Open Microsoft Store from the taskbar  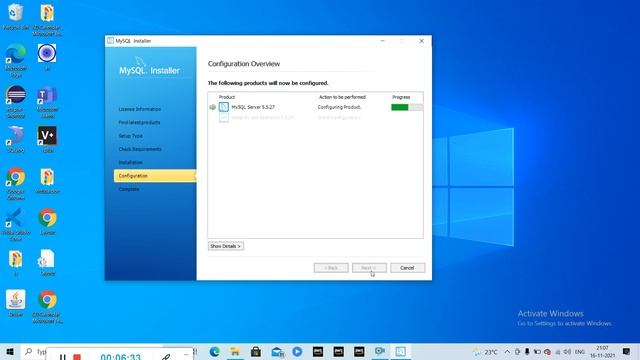point(256,351)
